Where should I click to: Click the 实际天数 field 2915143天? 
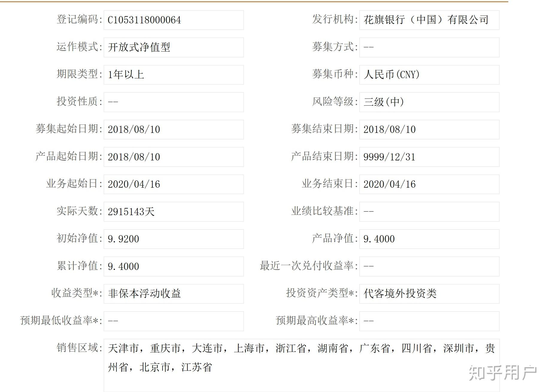tap(174, 212)
